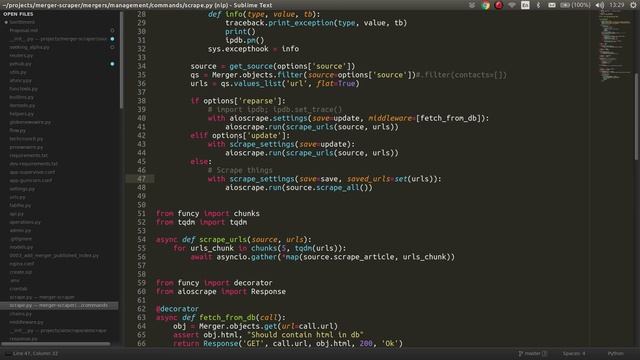Select the highlighted scrape.py commands entry

pyautogui.click(x=59, y=306)
